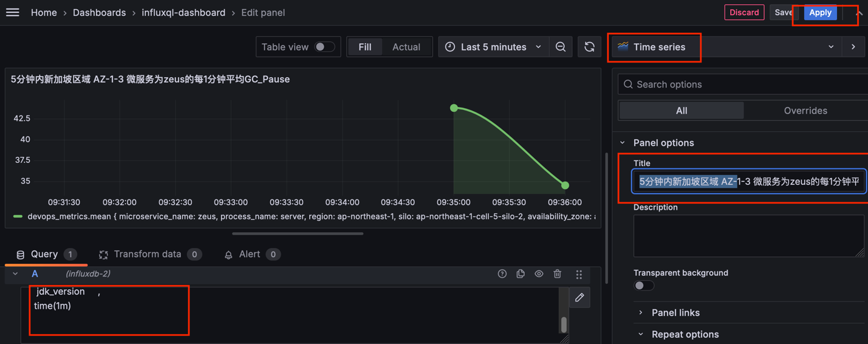Click the bell icon on Alert tab
868x344 pixels.
tap(228, 255)
